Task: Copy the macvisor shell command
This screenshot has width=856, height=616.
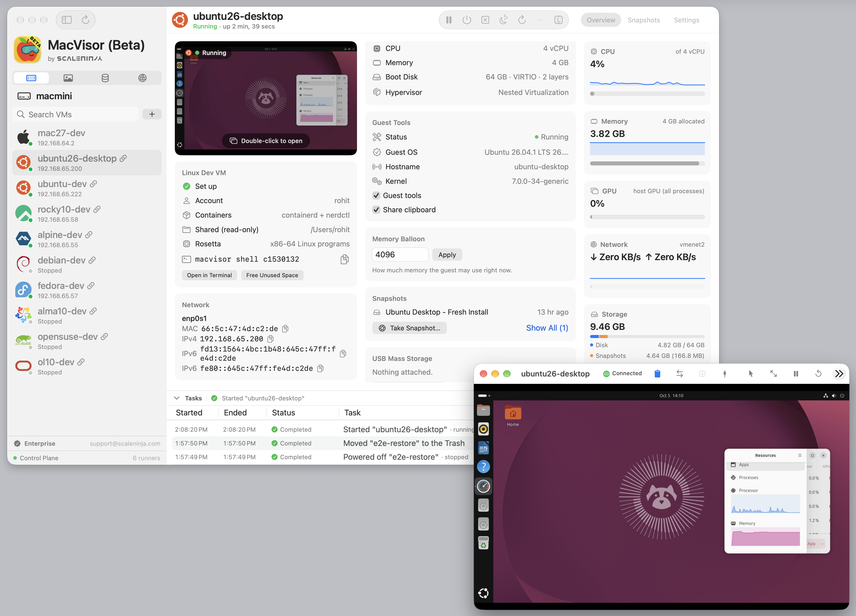Action: pos(344,259)
